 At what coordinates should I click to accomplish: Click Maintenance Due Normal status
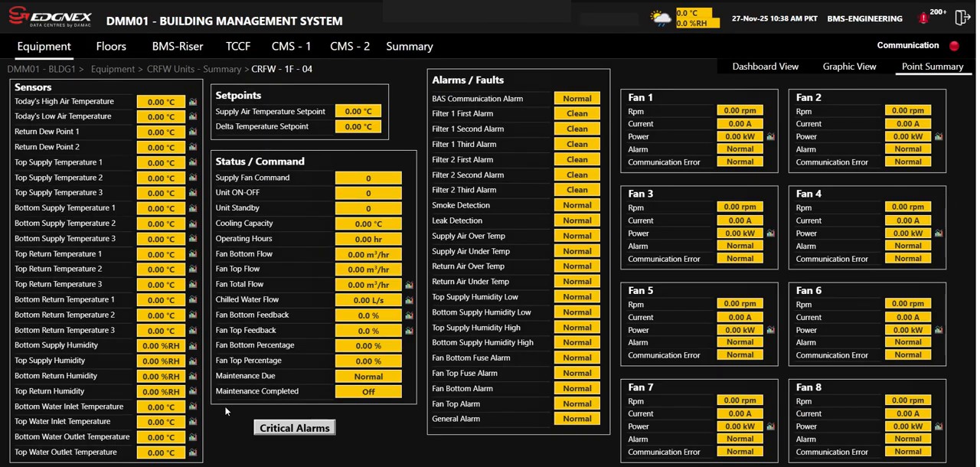368,377
